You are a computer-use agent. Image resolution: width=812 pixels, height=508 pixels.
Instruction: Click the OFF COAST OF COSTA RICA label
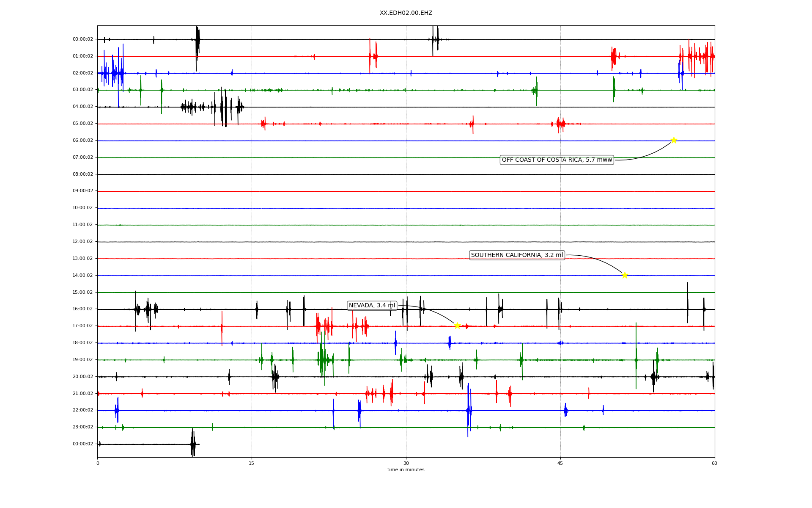coord(557,160)
